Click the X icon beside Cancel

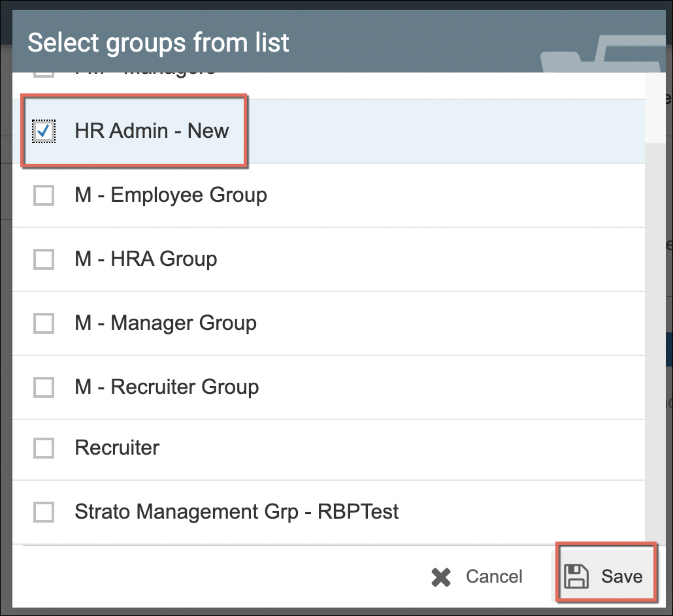click(442, 577)
